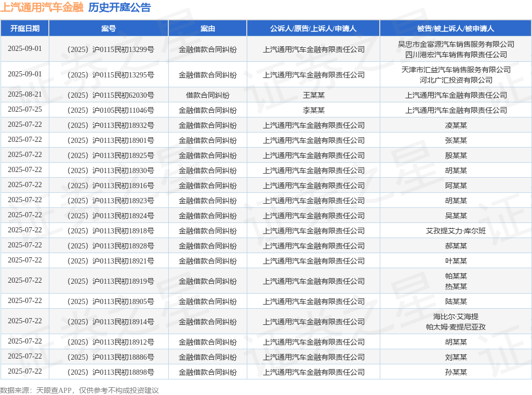
Task: Click the 上汽通用汽车金融 title text
Action: pos(42,7)
